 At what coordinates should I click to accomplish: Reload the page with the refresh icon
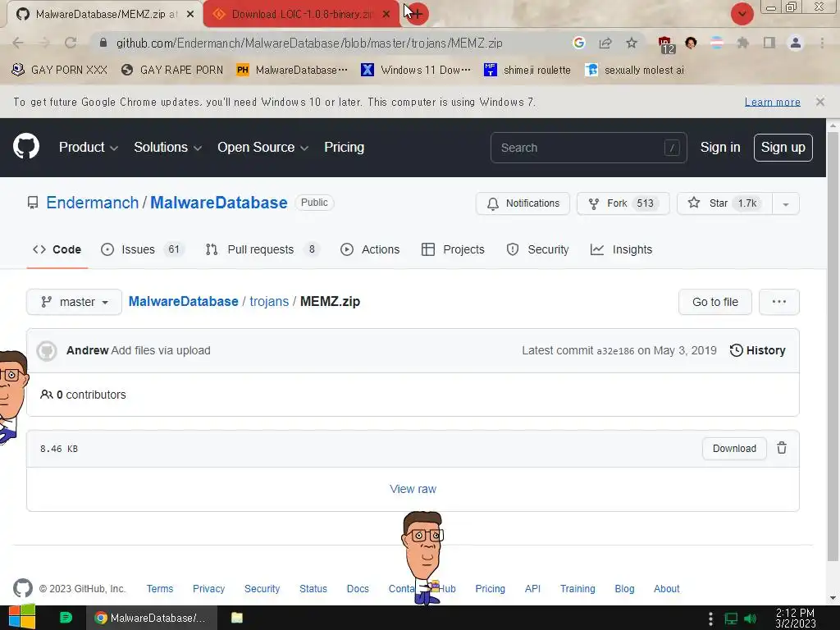pyautogui.click(x=71, y=43)
